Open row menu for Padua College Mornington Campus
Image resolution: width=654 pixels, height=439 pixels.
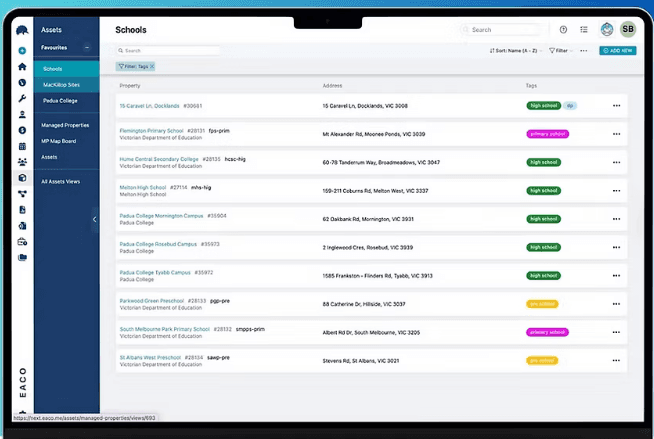tap(616, 219)
